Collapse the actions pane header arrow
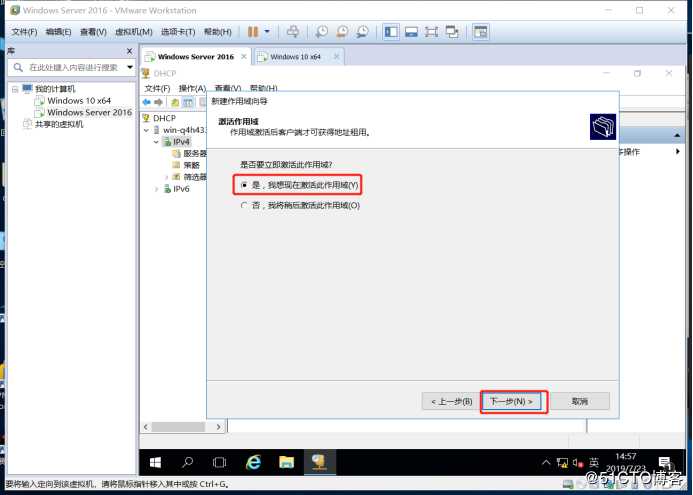 coord(677,135)
